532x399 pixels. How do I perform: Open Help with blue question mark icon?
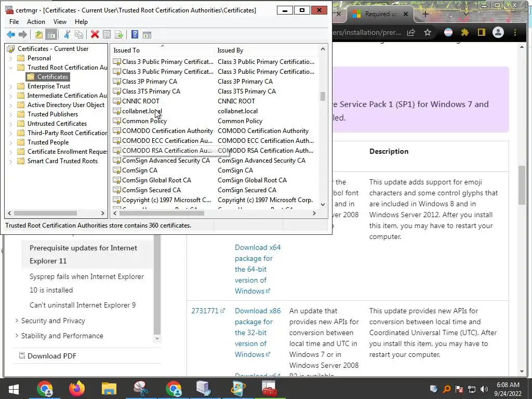[x=135, y=35]
